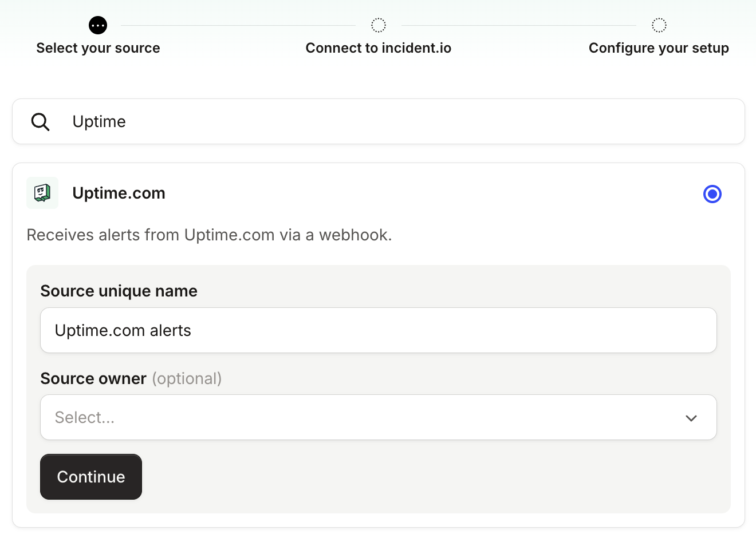
Task: Go to 'Connect to incident.io' step label
Action: 379,48
